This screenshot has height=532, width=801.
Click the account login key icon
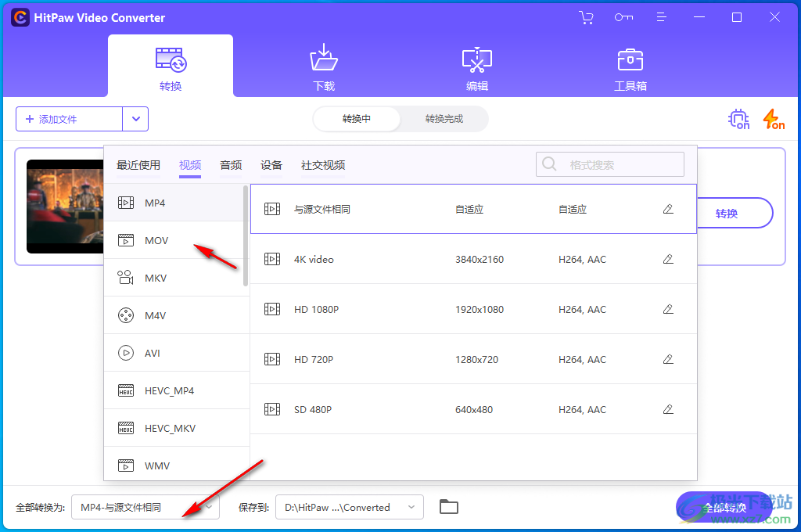(x=623, y=16)
